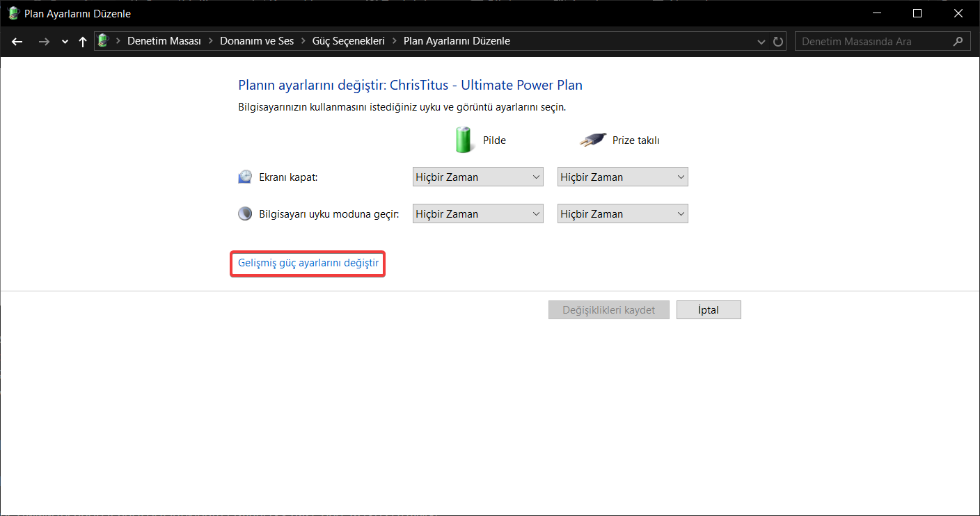Expand the address bar history dropdown
The width and height of the screenshot is (980, 516).
(x=761, y=42)
